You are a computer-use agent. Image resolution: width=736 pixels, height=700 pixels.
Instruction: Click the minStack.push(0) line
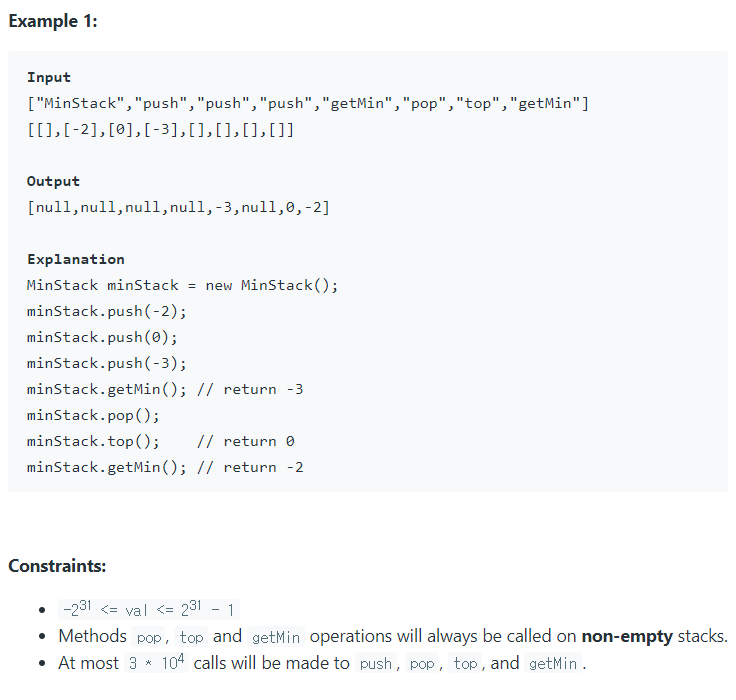(102, 338)
